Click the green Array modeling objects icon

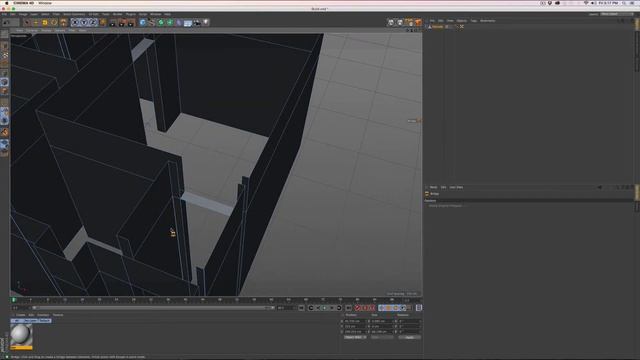tap(170, 23)
